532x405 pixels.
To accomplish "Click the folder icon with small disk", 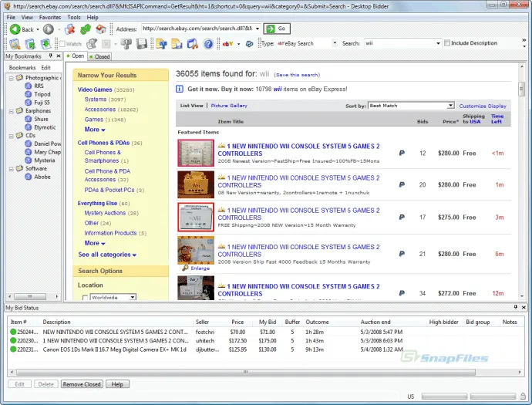I will (177, 44).
